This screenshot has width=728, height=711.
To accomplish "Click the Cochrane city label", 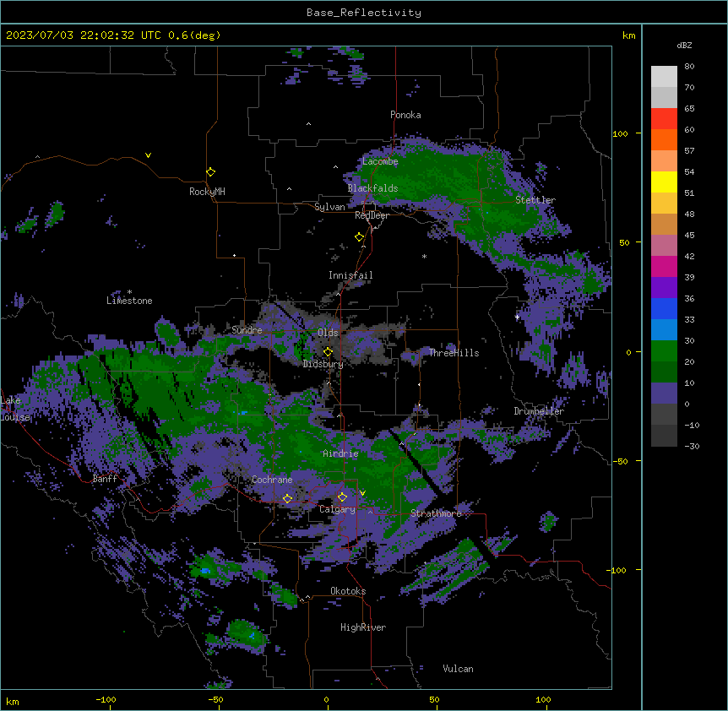I will 272,480.
